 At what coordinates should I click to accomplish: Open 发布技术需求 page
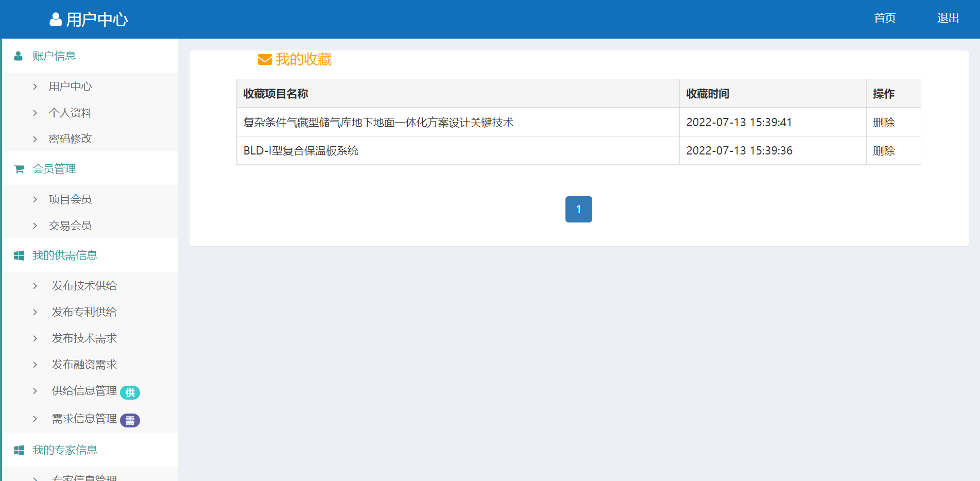pos(84,338)
